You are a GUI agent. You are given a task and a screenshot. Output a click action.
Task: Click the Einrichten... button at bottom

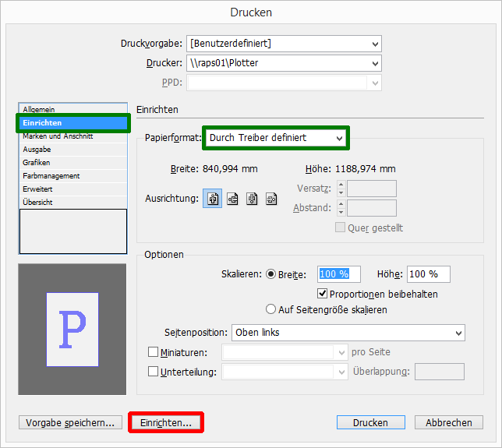(166, 423)
